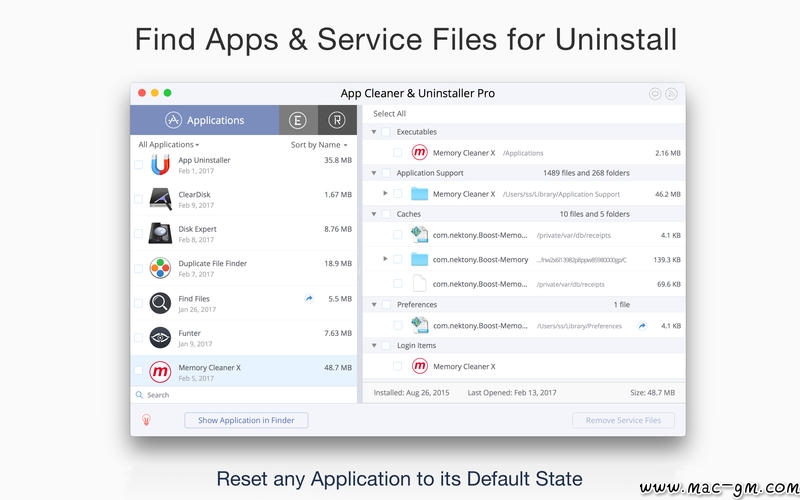
Task: Click the Applications tab A icon
Action: tap(173, 120)
